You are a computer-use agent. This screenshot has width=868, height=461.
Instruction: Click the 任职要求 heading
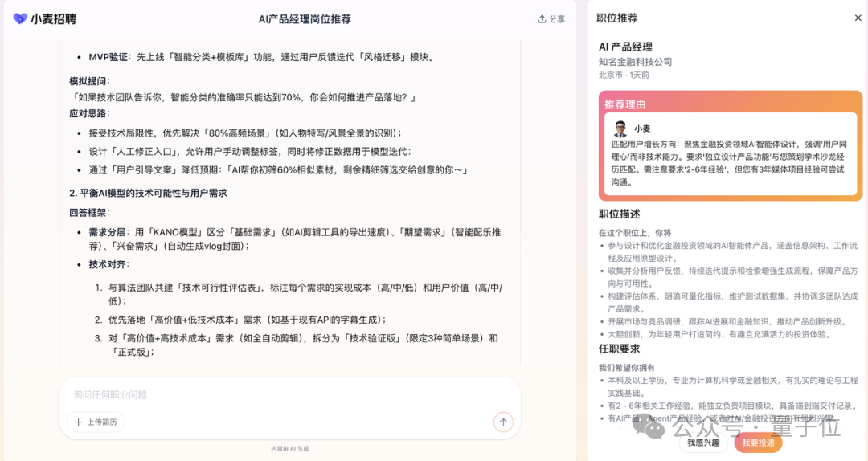(619, 349)
